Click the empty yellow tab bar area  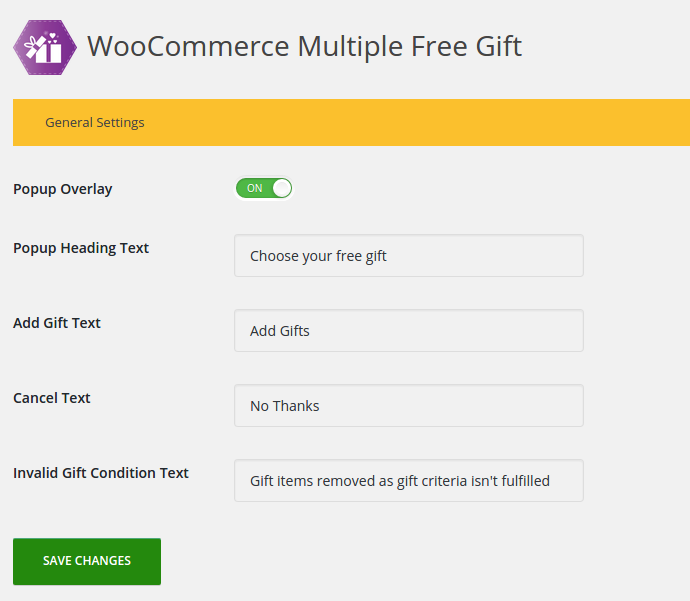[x=420, y=123]
